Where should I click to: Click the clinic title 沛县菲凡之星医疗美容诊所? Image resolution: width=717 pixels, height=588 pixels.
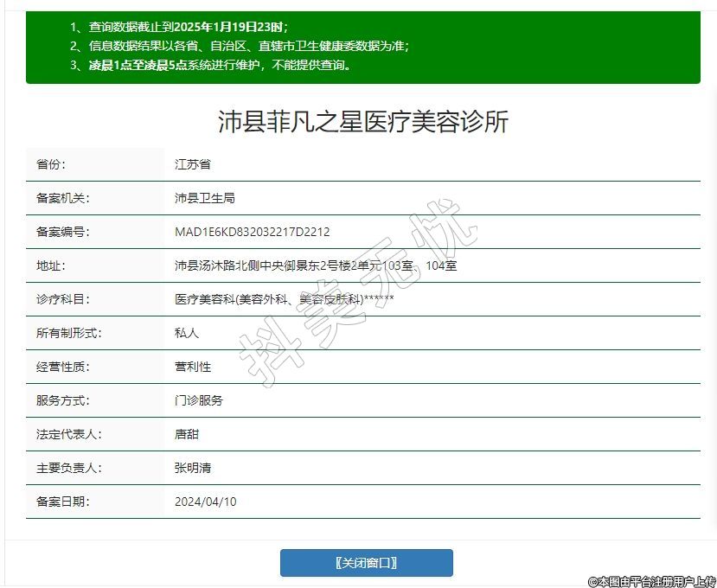click(x=362, y=122)
